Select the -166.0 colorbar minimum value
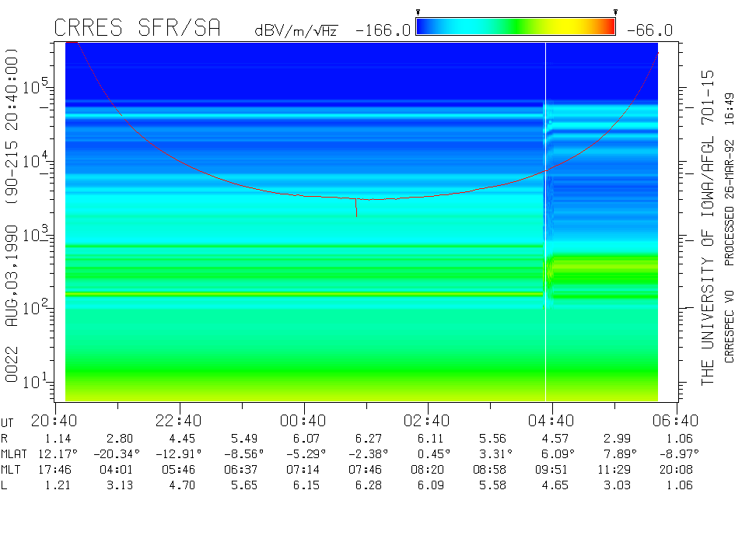735x560 pixels. click(382, 30)
